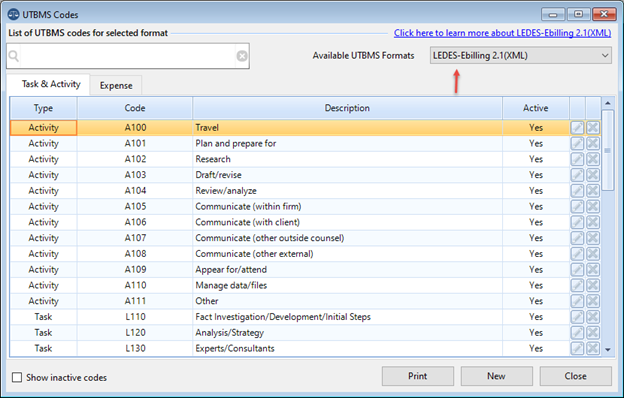This screenshot has height=398, width=624.
Task: Edit the A105 Communicate (within firm) code
Action: (x=577, y=207)
